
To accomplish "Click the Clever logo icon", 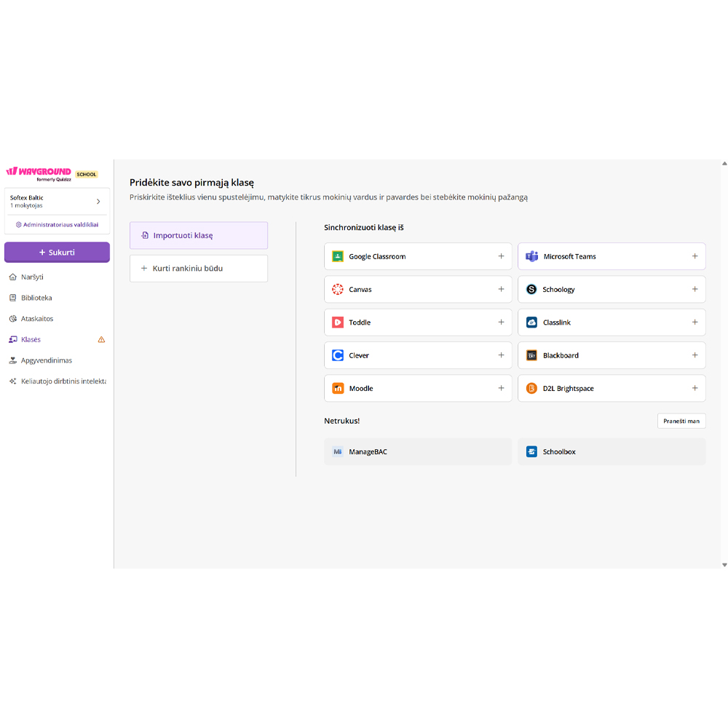I will coord(338,355).
